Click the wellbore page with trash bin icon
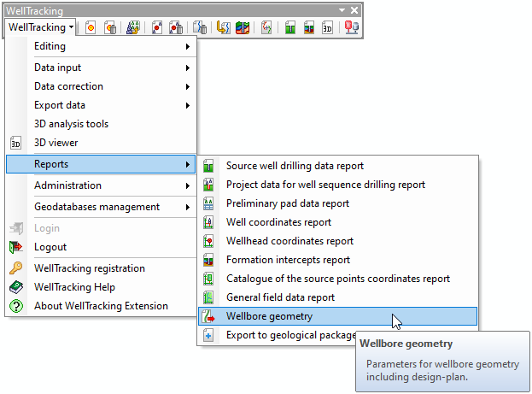This screenshot has height=394, width=532. pos(200,27)
